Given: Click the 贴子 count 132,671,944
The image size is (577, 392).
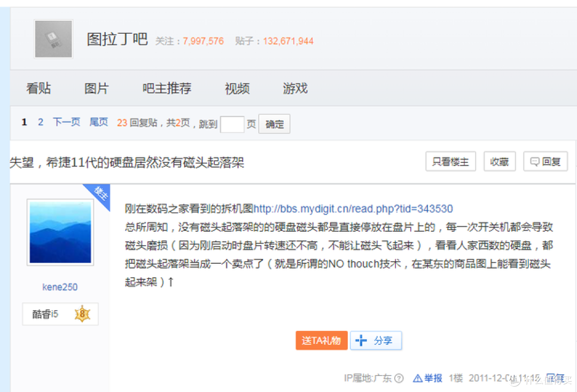Looking at the screenshot, I should click(288, 41).
